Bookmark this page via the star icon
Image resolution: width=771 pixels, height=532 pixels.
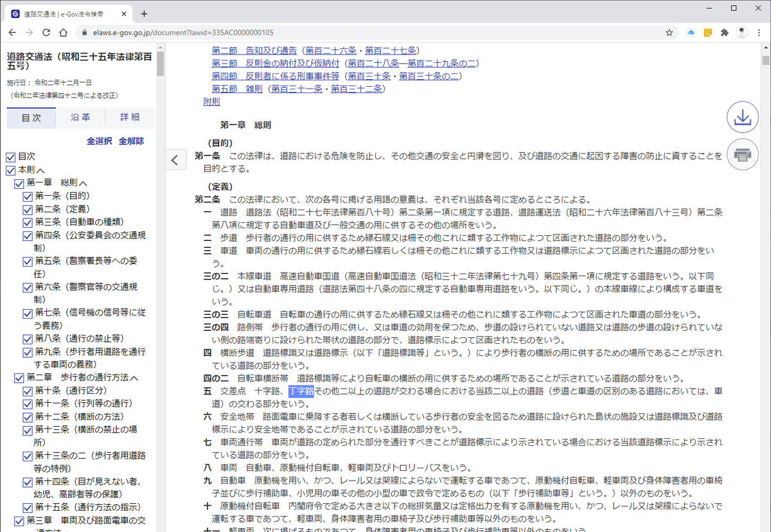point(669,31)
